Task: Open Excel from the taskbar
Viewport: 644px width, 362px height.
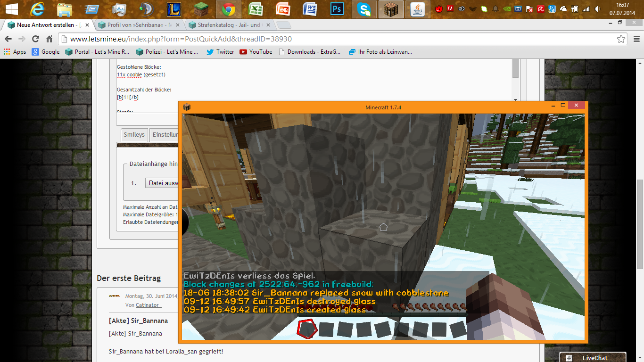Action: coord(256,9)
